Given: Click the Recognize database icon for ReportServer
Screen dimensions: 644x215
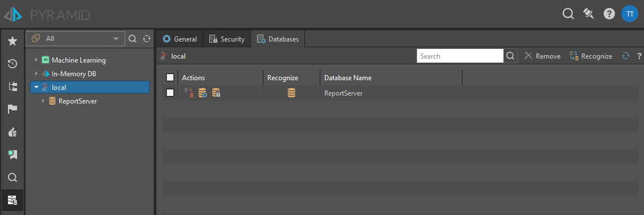Looking at the screenshot, I should coord(291,93).
